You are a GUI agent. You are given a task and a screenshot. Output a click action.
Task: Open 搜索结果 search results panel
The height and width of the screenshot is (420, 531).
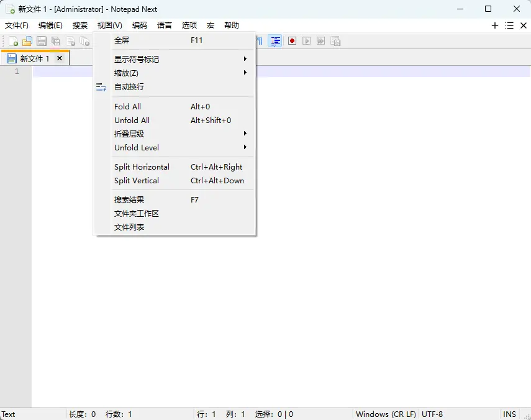pos(175,200)
